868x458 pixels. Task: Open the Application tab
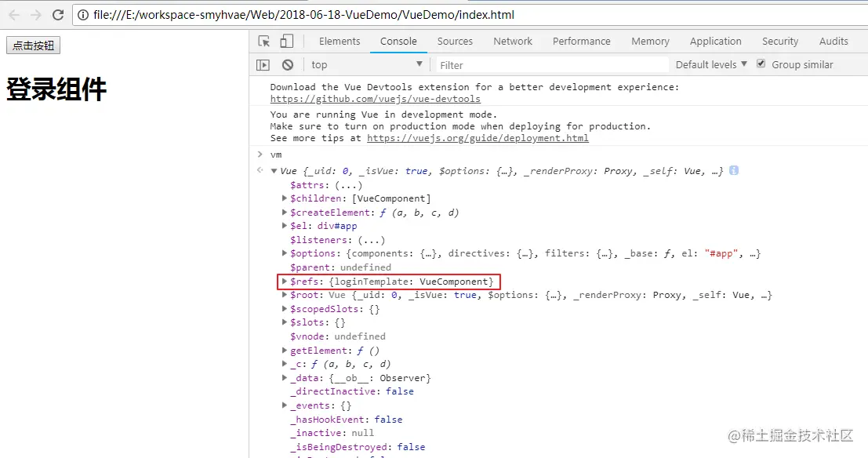click(715, 41)
